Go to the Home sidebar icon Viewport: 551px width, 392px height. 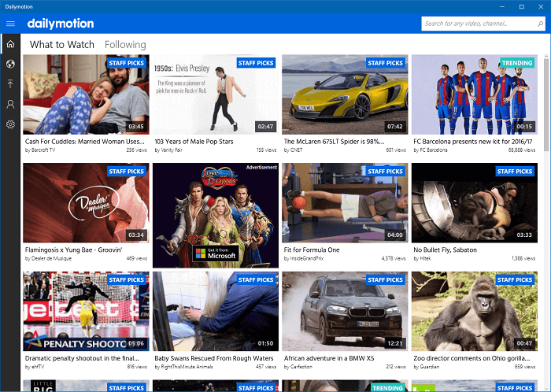click(10, 45)
